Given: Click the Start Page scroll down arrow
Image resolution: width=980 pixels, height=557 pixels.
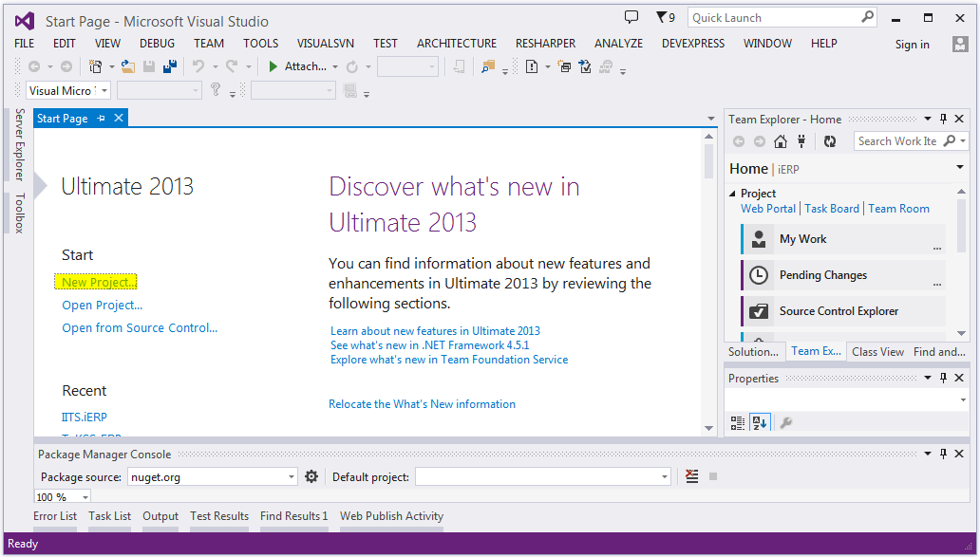Looking at the screenshot, I should (708, 428).
